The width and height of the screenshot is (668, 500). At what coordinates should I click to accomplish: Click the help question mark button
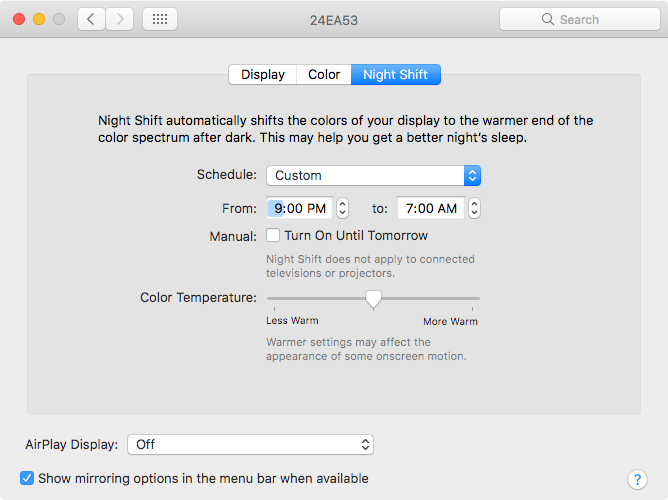(x=636, y=480)
